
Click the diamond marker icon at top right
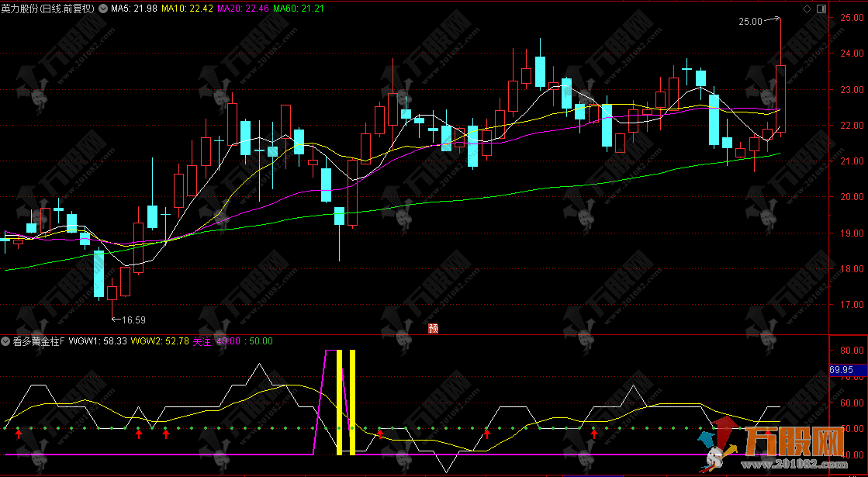(807, 9)
